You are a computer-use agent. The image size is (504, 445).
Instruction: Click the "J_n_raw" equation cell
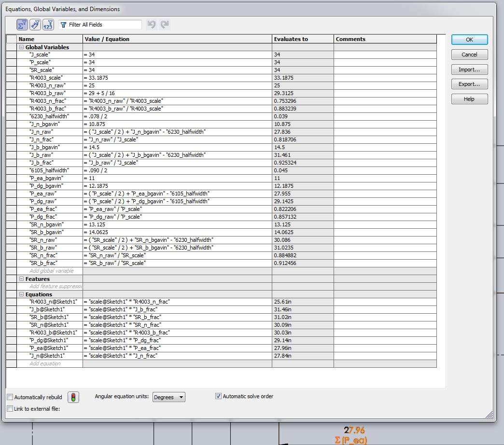coord(177,132)
